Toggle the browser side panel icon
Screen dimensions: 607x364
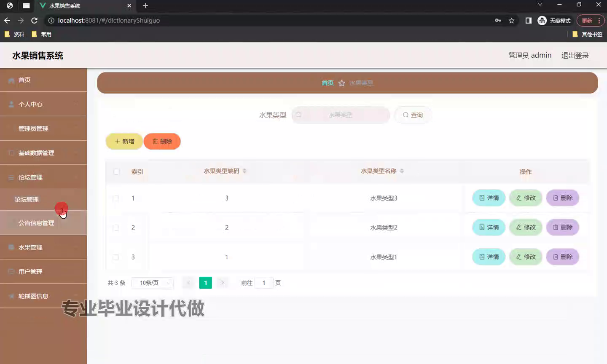coord(528,20)
